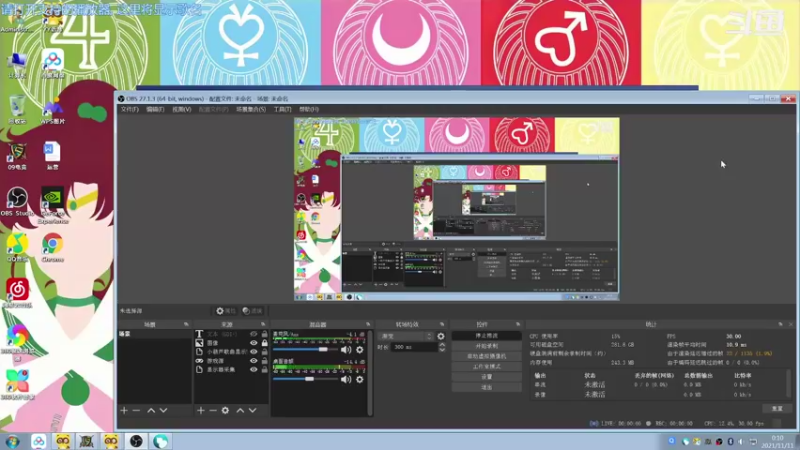Image resolution: width=800 pixels, height=450 pixels.
Task: Mute the desktop audio (桌面音频) speaker icon
Action: click(x=346, y=379)
